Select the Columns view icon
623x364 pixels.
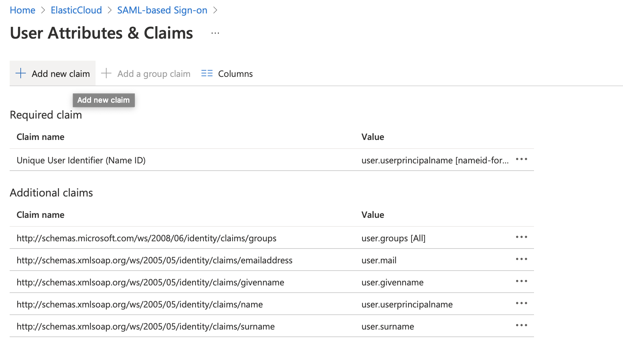click(207, 73)
